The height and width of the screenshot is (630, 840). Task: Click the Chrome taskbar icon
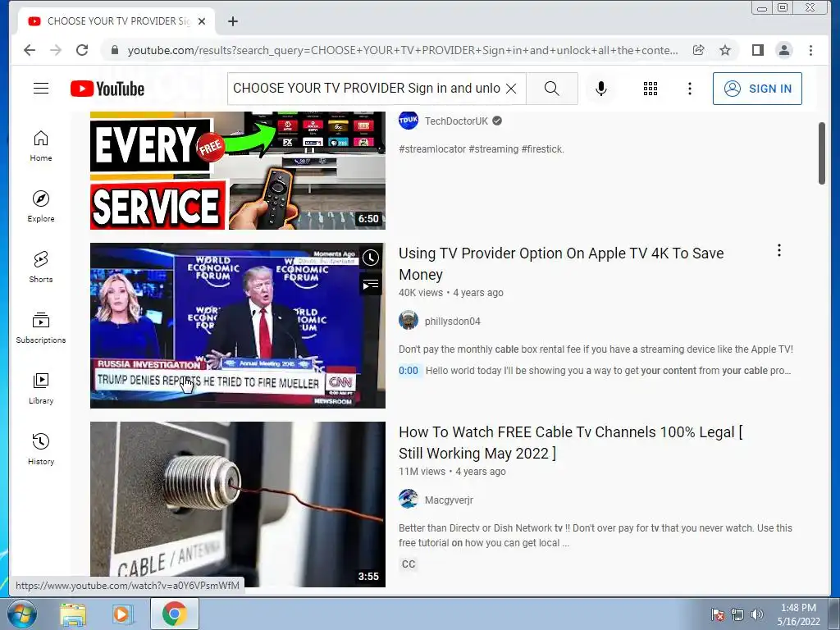tap(174, 614)
